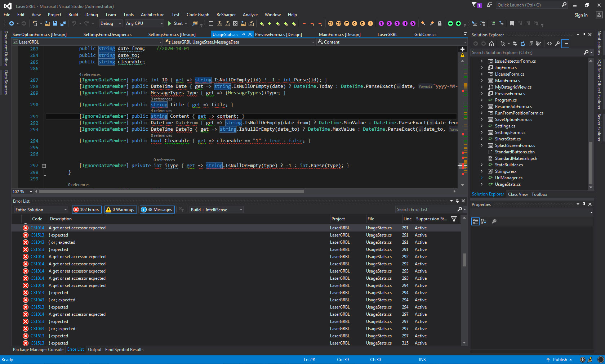Open the Any CPU platform dropdown
Viewport: 605px width, 364px height.
tap(144, 23)
